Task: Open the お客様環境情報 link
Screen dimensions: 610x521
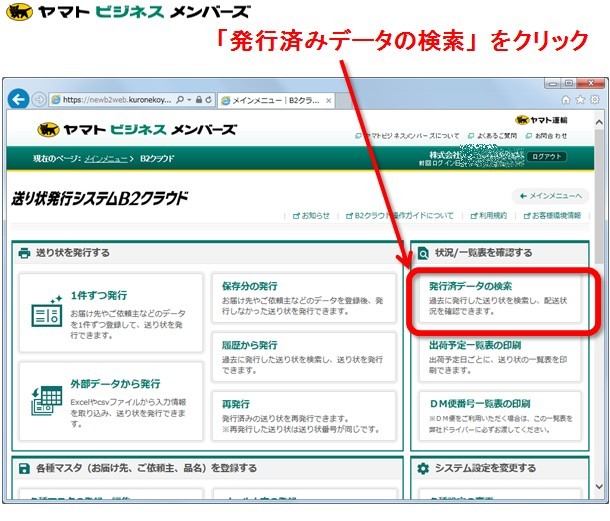Action: 552,215
